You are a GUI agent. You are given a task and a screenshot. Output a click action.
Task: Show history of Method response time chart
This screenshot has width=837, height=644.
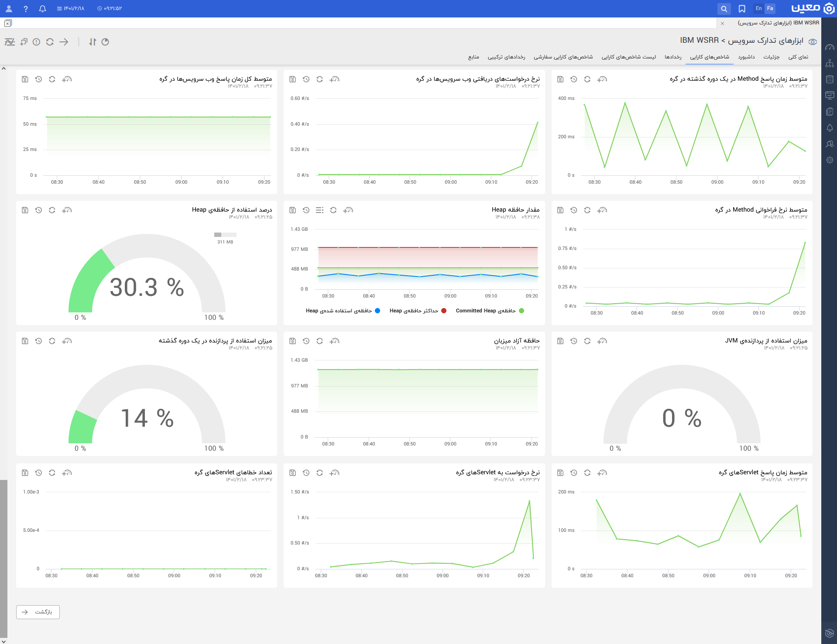pos(573,79)
